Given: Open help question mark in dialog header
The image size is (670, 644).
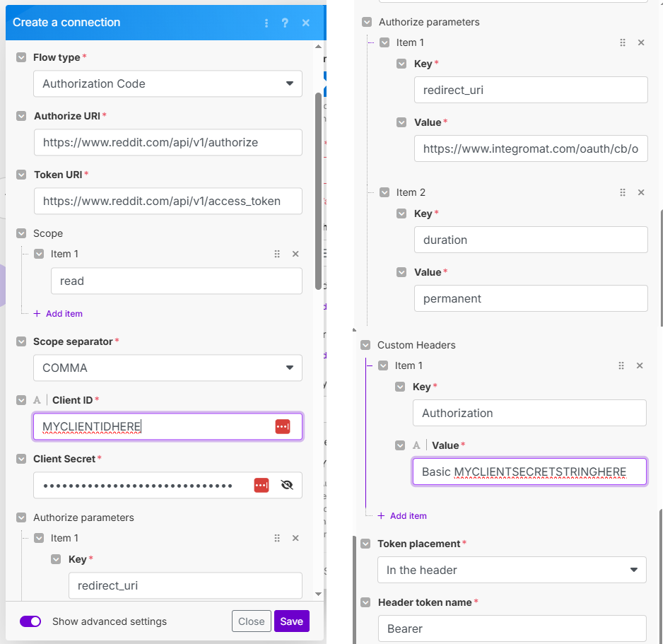Looking at the screenshot, I should (285, 23).
